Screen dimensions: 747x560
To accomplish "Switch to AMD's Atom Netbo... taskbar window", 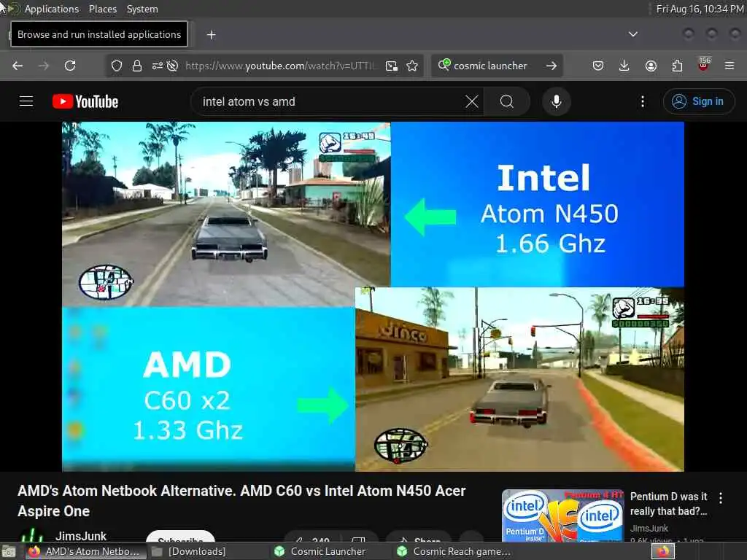I will [86, 551].
